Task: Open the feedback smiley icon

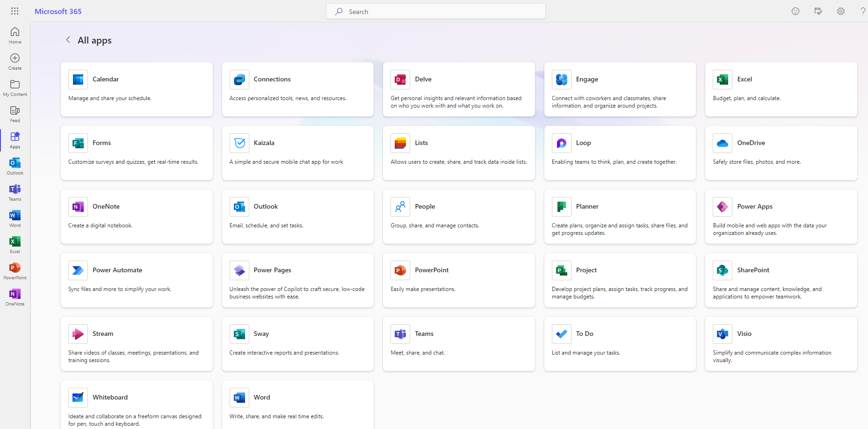Action: (796, 11)
